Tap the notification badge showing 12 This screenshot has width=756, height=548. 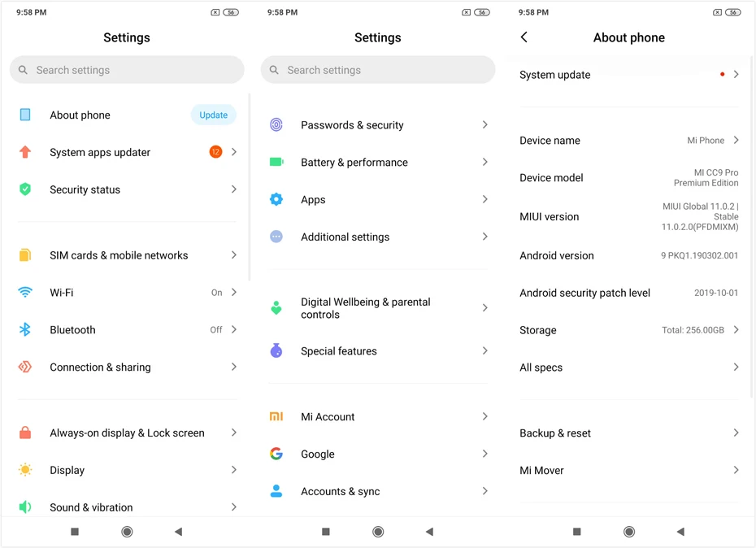215,152
